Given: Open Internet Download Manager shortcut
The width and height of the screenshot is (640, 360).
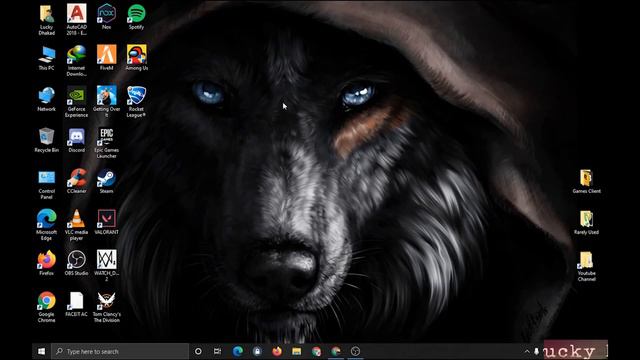Looking at the screenshot, I should pyautogui.click(x=76, y=60).
